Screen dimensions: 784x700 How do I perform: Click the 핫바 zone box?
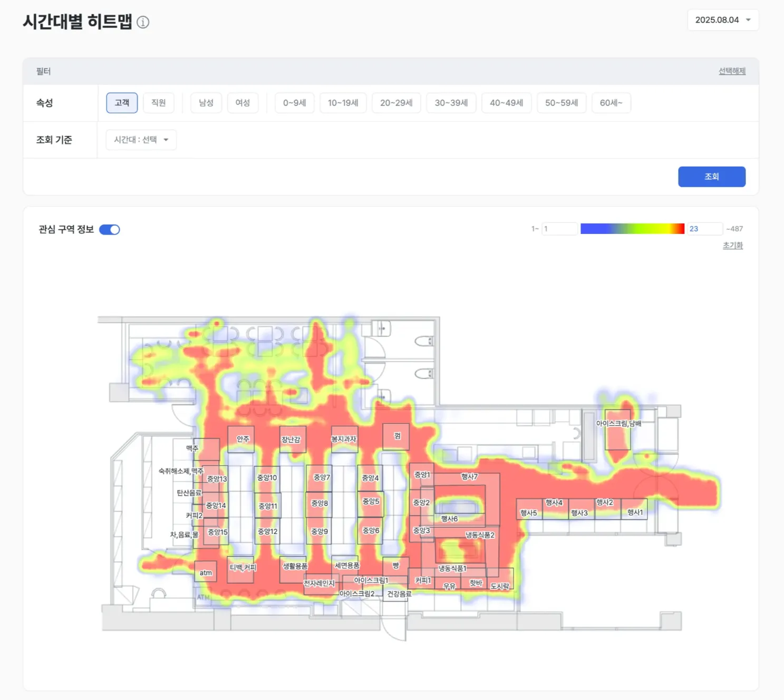click(x=474, y=578)
